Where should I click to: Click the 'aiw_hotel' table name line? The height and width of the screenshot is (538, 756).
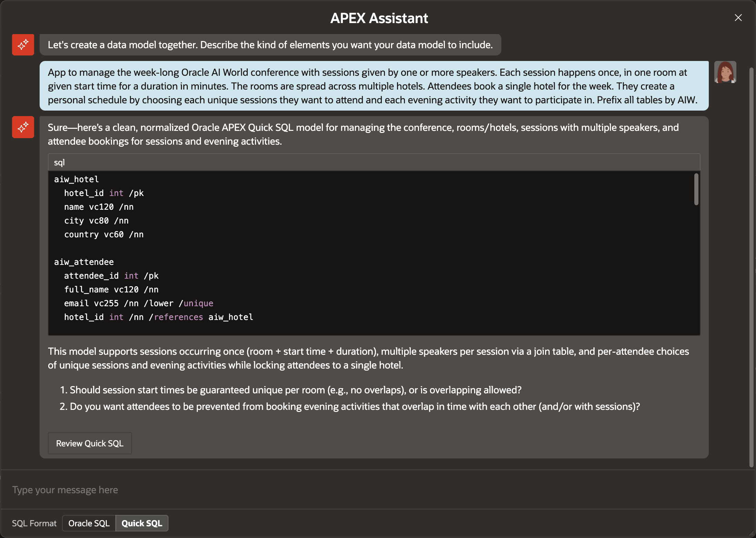tap(76, 179)
